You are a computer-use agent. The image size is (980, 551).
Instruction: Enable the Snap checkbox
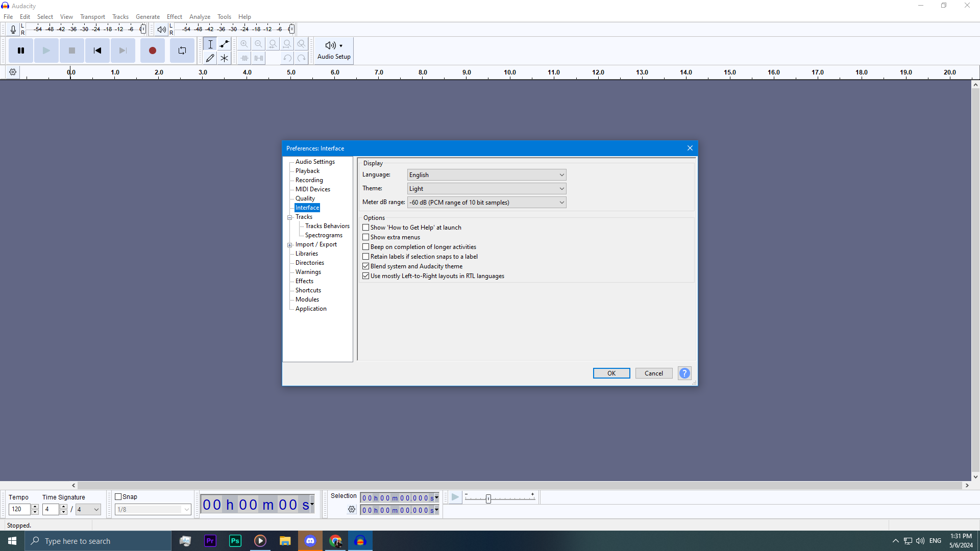[x=118, y=497]
